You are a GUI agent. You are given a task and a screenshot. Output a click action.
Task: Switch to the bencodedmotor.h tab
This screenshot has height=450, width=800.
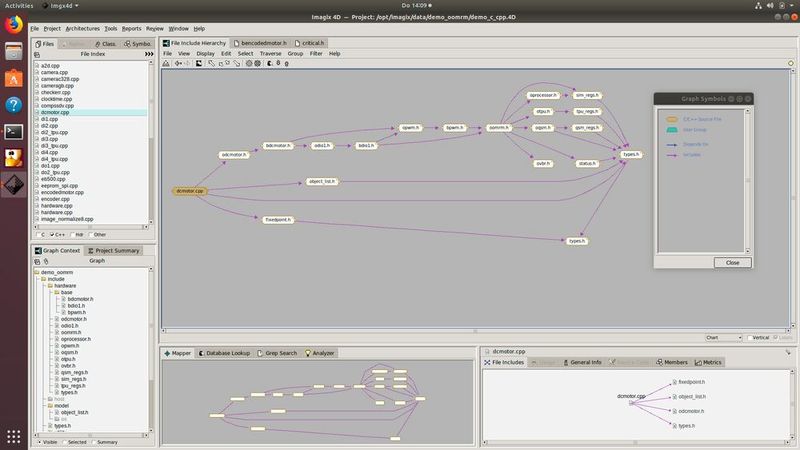pyautogui.click(x=260, y=43)
